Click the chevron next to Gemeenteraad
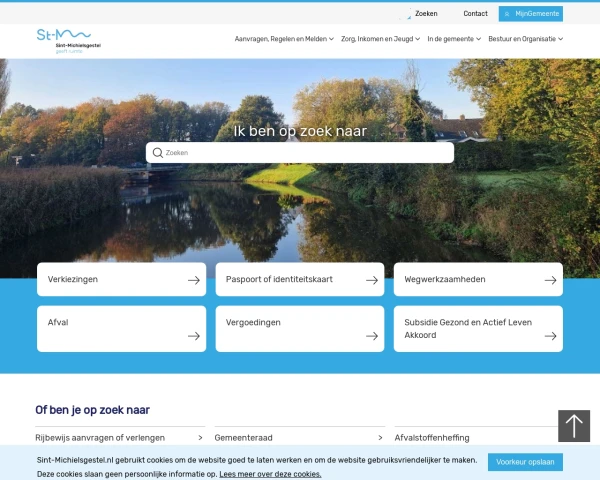The width and height of the screenshot is (600, 480). (380, 438)
